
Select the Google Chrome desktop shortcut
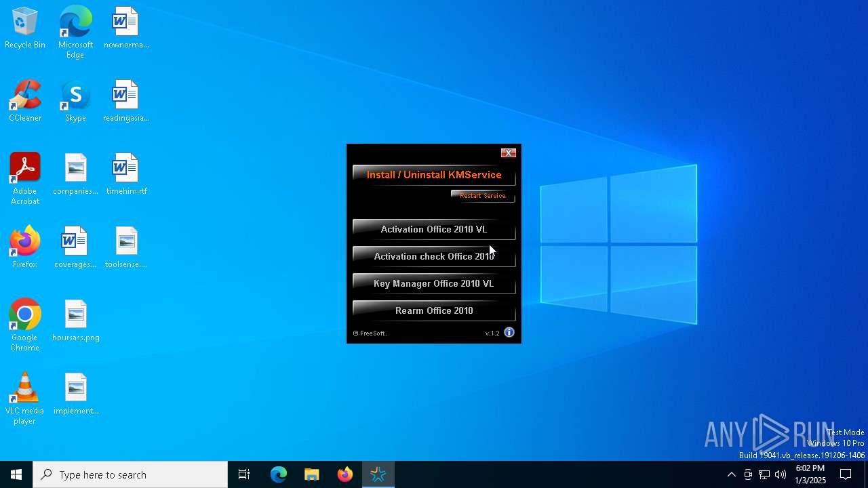25,325
